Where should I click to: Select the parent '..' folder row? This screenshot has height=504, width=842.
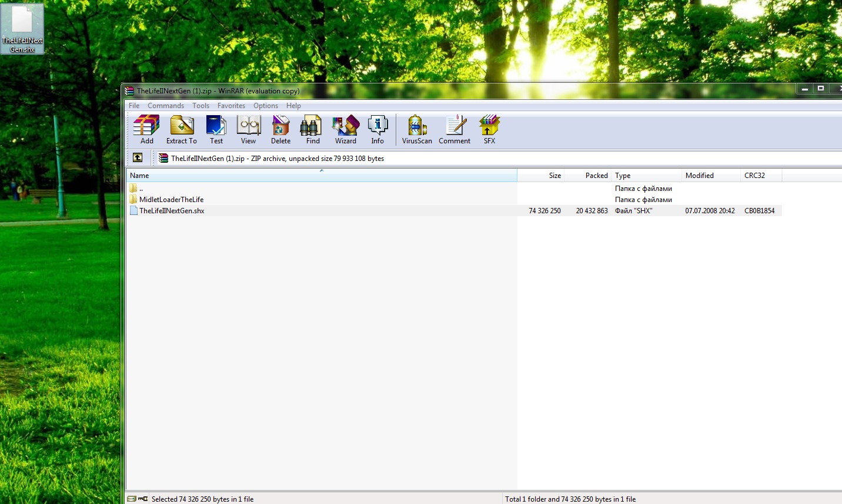click(454, 189)
